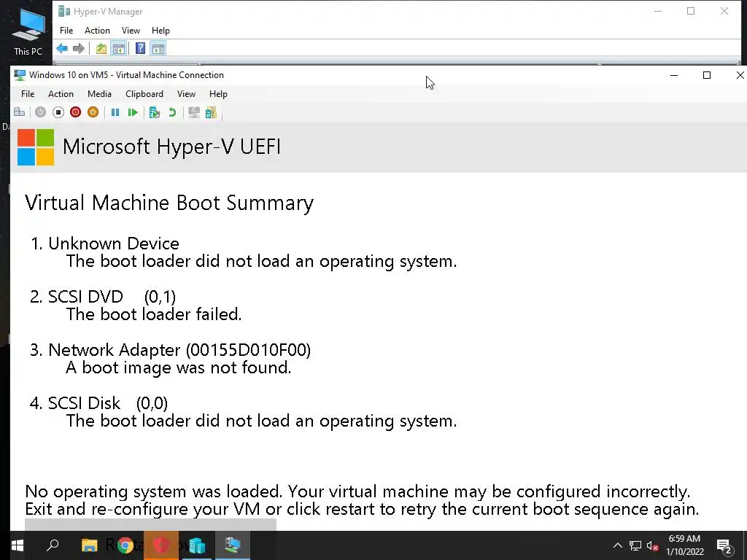
Task: Click 'The boot loader failed.' text
Action: click(154, 314)
